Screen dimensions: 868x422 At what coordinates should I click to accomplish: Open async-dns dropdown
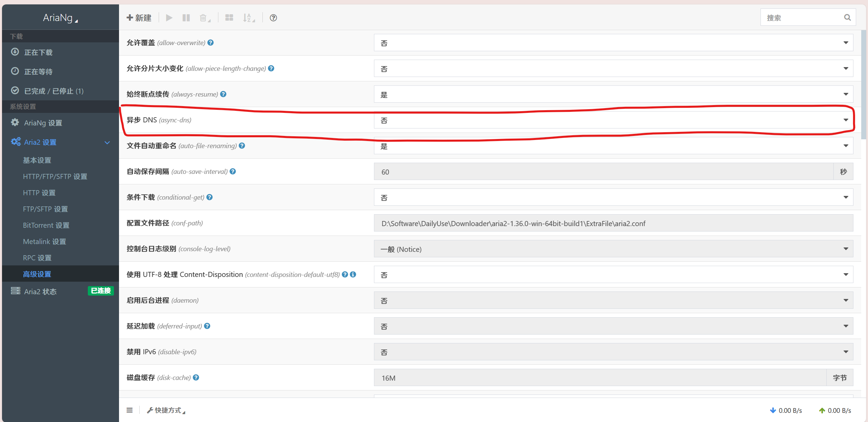click(613, 120)
